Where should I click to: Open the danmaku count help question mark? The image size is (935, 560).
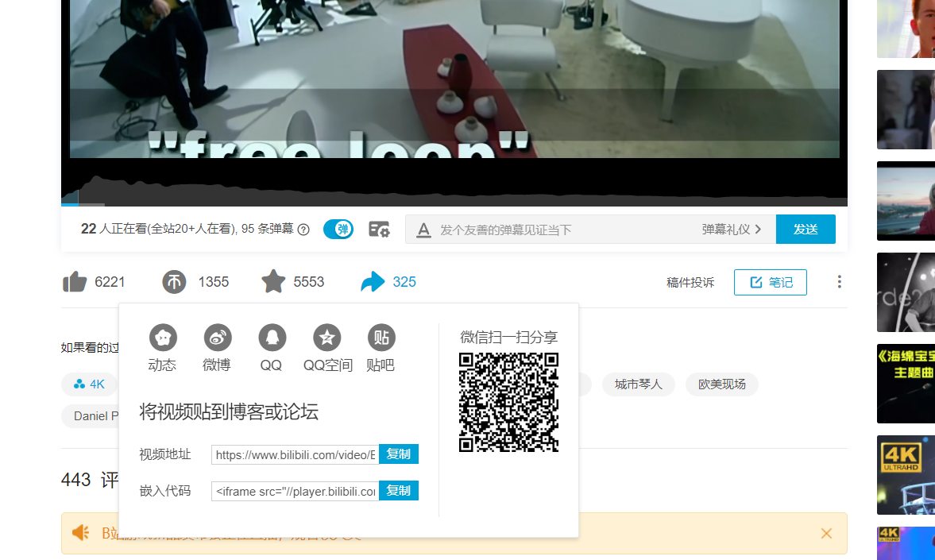pyautogui.click(x=303, y=230)
